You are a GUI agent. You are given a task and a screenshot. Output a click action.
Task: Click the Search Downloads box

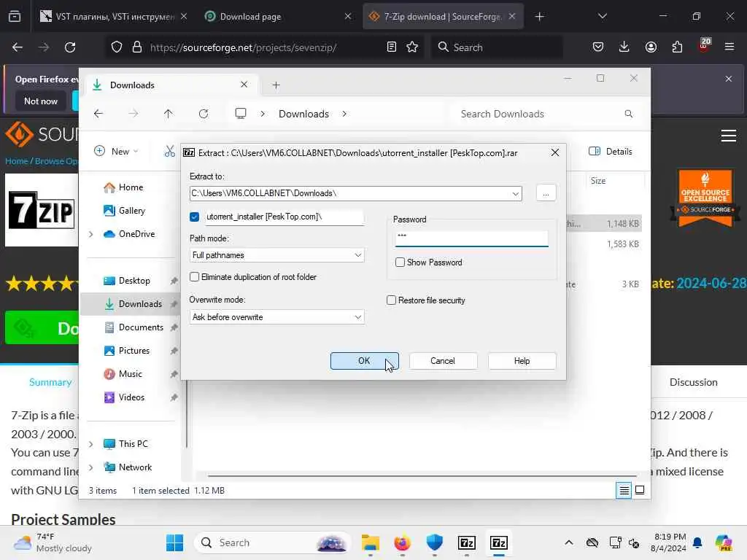click(546, 114)
